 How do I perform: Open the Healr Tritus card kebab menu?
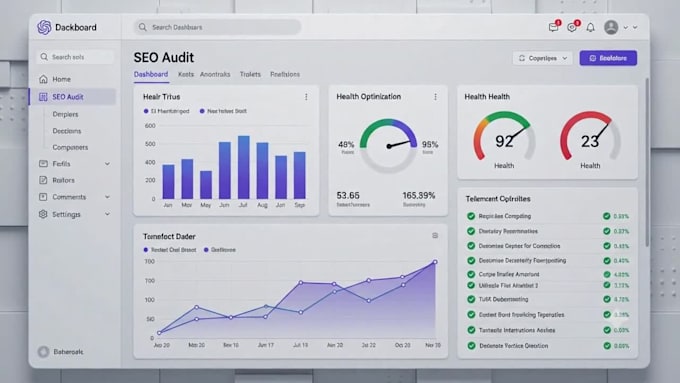306,97
